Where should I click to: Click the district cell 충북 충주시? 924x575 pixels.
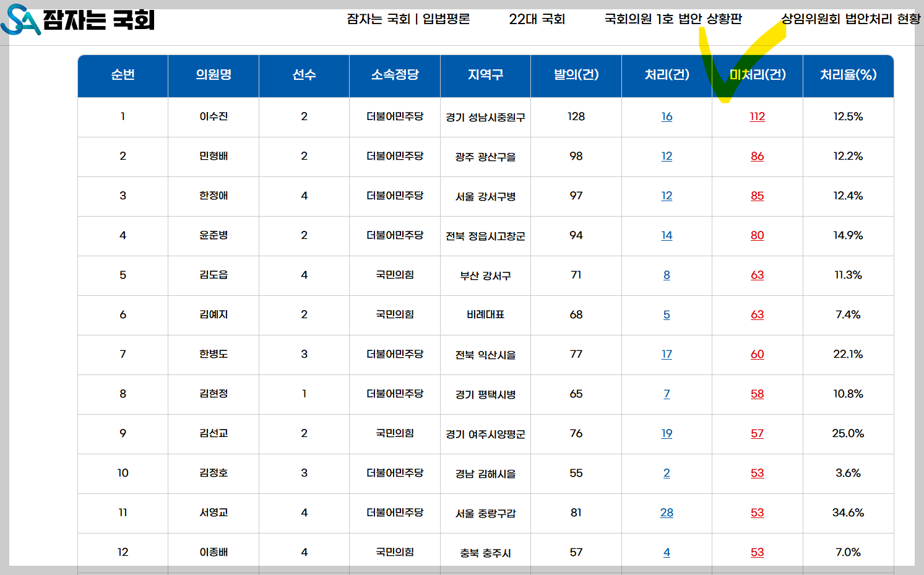tap(485, 553)
